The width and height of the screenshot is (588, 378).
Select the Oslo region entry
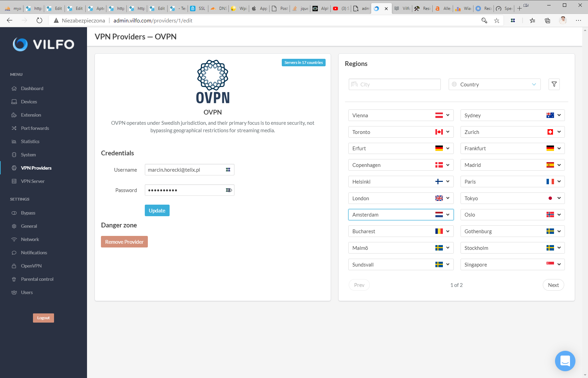click(x=513, y=214)
